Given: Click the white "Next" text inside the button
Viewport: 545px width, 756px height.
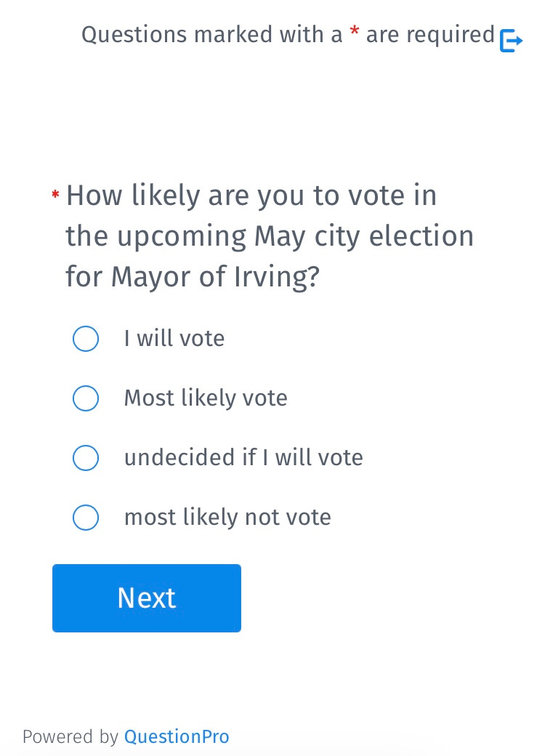Looking at the screenshot, I should coord(147,598).
